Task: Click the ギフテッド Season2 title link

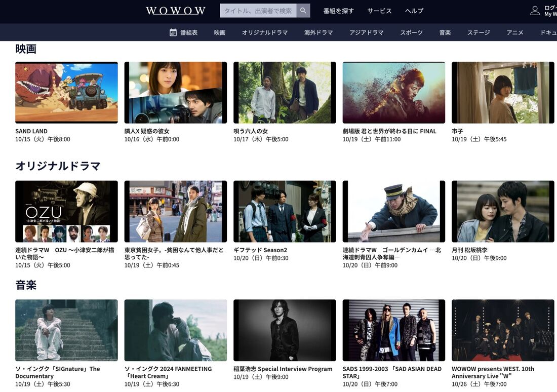Action: 260,250
